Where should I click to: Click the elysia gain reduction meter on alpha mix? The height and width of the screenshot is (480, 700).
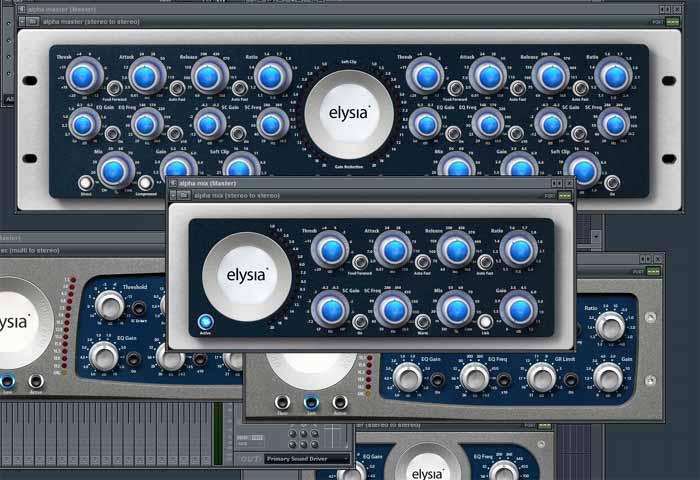247,277
